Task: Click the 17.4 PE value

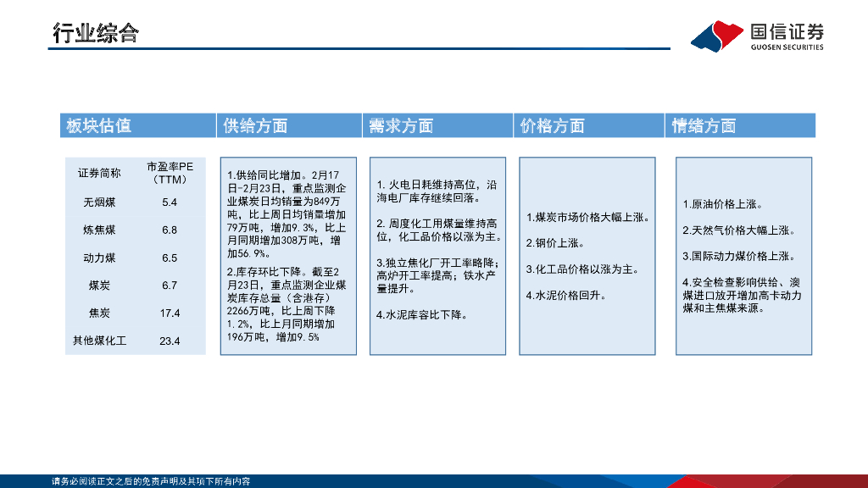Action: (x=170, y=313)
